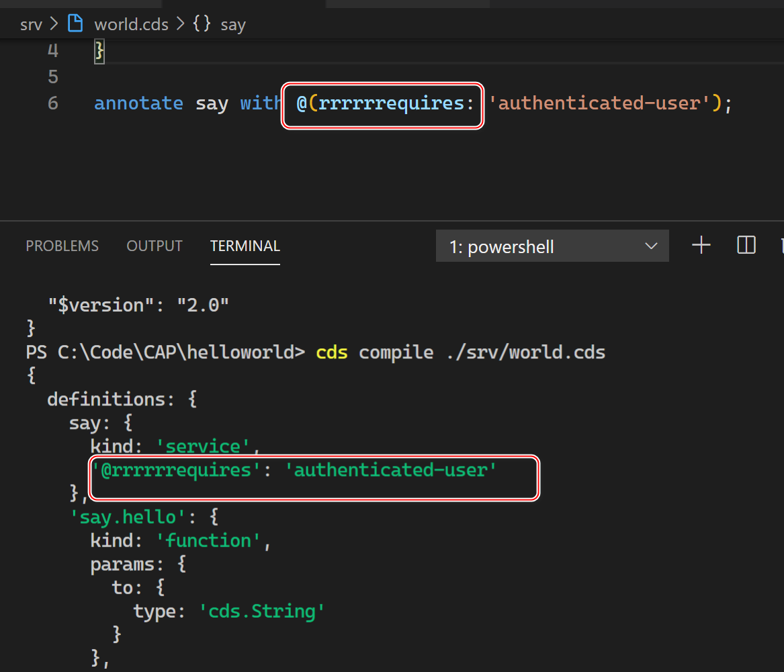Click './srv/world.cds' path in terminal

coord(525,352)
